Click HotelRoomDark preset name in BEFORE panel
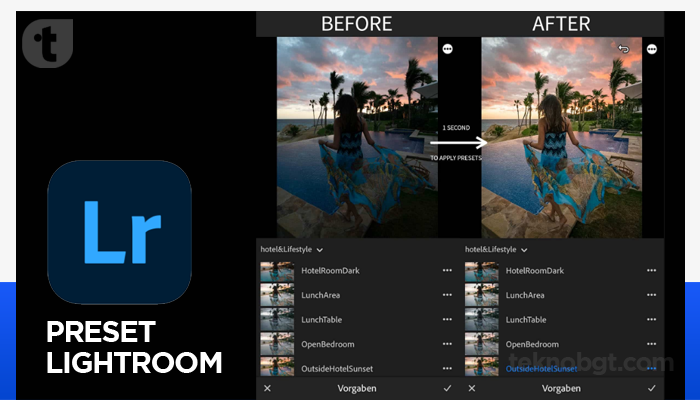Viewport: 700px width, 400px height. [x=330, y=271]
